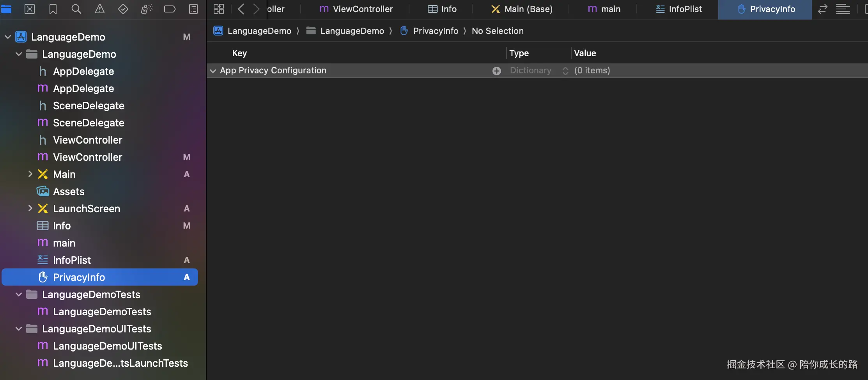Select the (0 items) value cell
Image resolution: width=868 pixels, height=380 pixels.
pyautogui.click(x=592, y=71)
